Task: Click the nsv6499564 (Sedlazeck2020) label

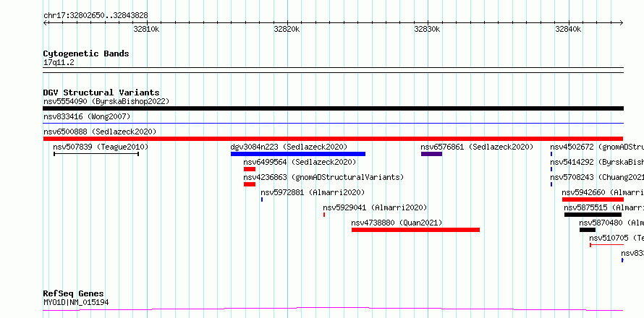Action: coord(300,162)
